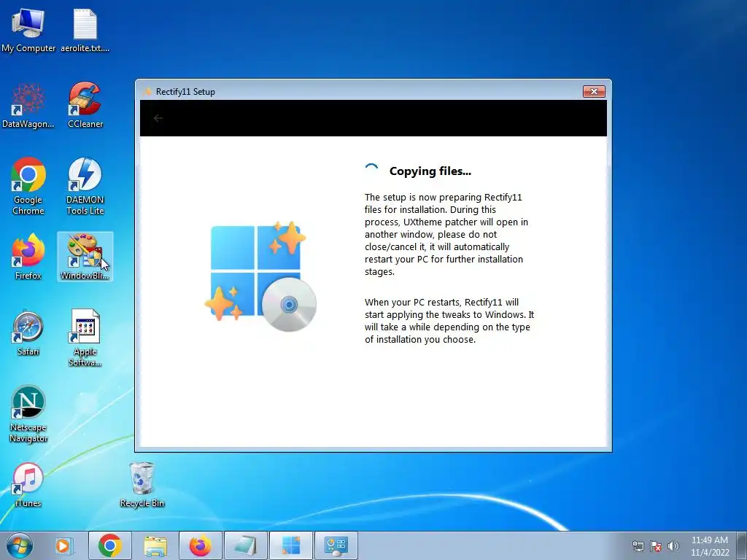Click the "Copying files..." heading
Viewport: 747px width, 560px height.
[x=430, y=171]
